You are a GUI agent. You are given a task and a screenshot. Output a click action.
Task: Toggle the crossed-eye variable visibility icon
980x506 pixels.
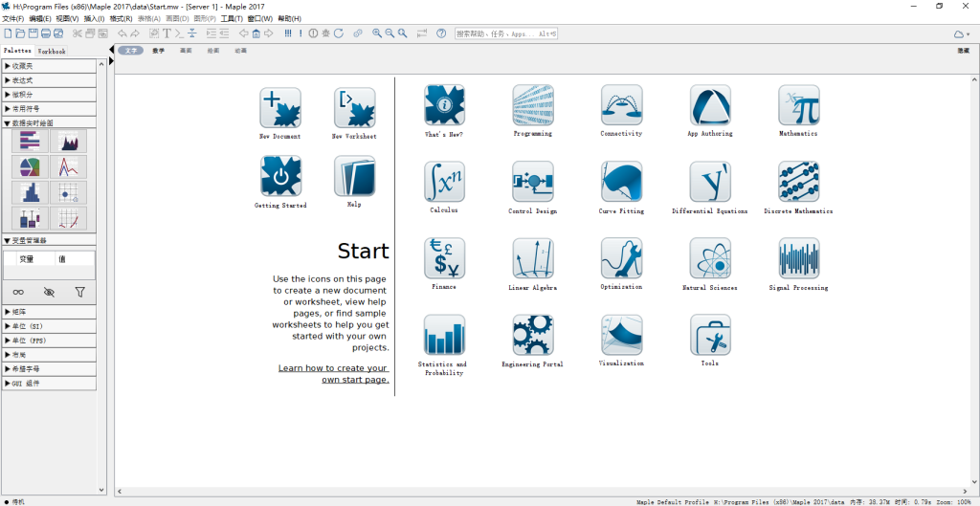(x=49, y=292)
